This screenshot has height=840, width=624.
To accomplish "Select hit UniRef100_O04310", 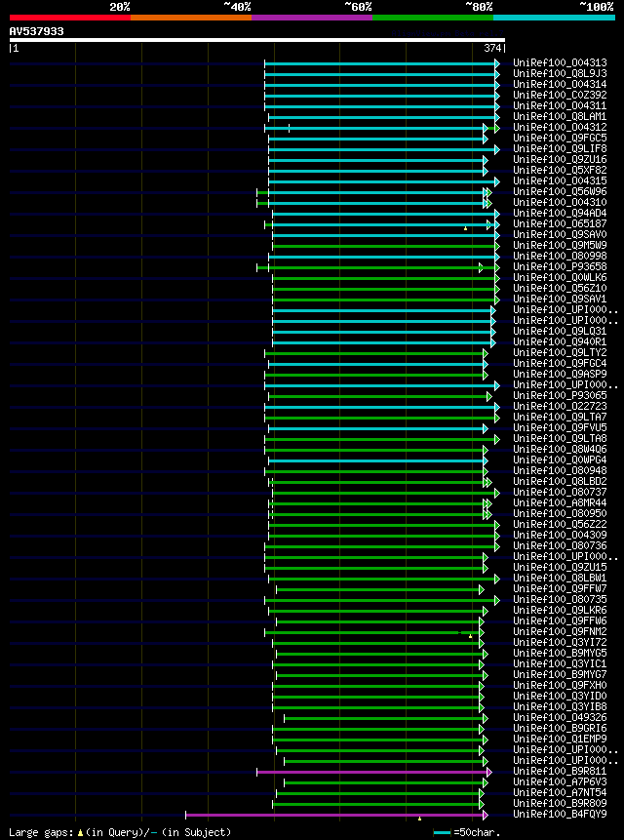I will pos(560,203).
